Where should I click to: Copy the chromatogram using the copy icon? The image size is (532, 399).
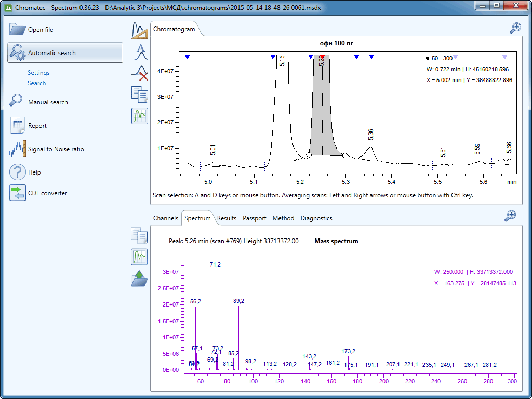click(140, 94)
